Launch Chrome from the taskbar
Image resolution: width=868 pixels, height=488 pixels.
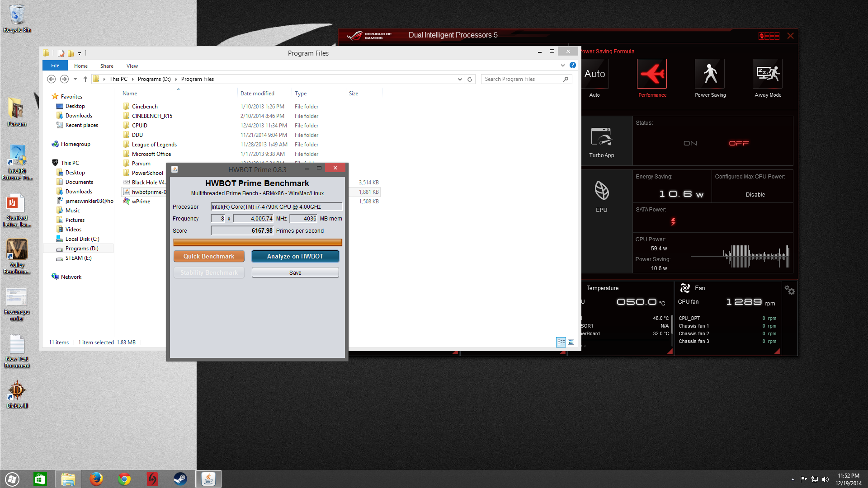124,479
